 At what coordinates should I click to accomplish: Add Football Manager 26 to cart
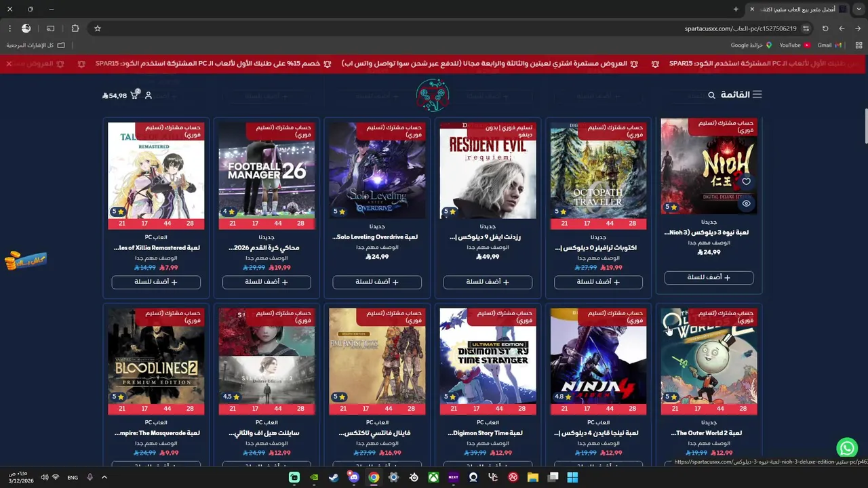click(267, 282)
